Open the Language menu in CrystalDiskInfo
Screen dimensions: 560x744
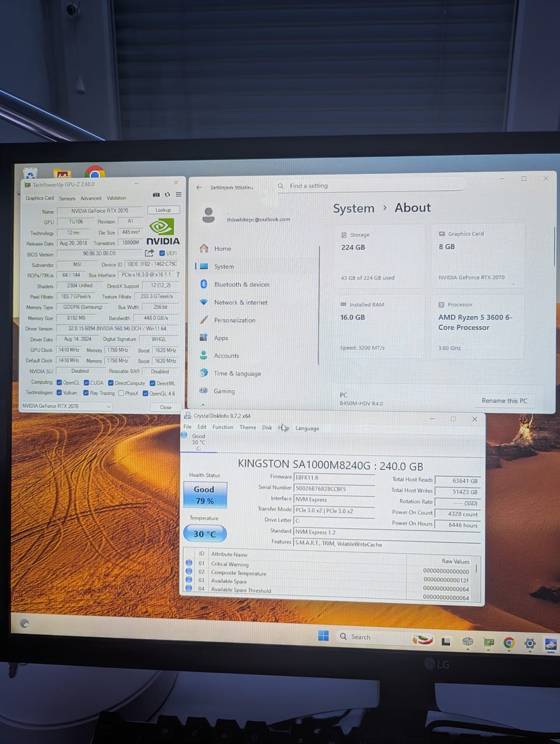307,428
